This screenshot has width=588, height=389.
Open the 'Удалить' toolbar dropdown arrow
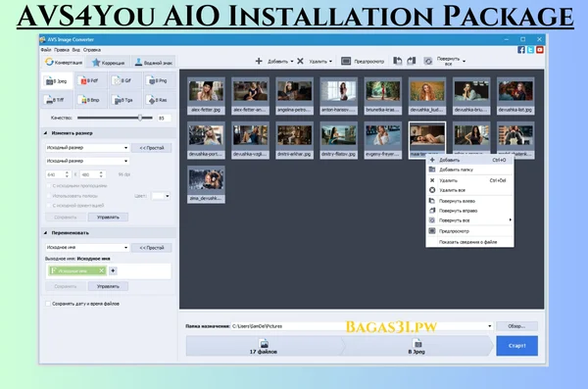coord(330,61)
